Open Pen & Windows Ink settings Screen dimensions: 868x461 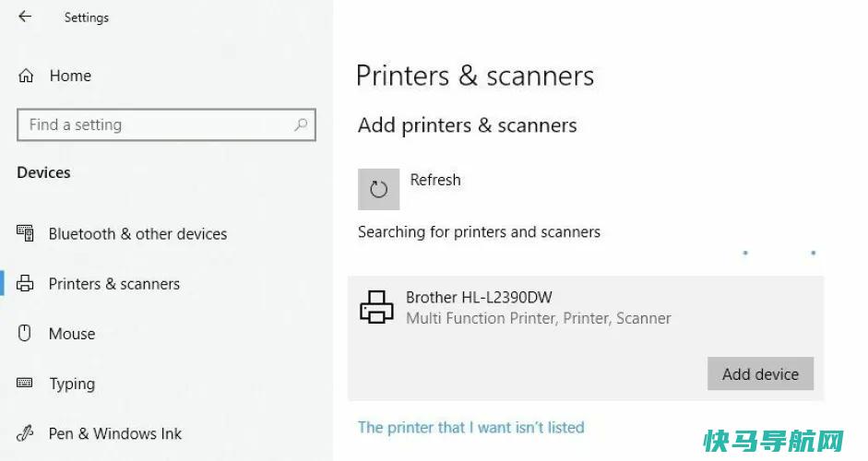pos(115,433)
